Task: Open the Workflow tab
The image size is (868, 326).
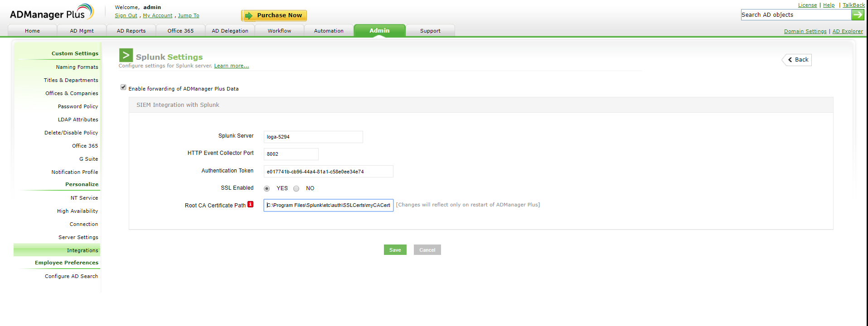Action: click(279, 31)
